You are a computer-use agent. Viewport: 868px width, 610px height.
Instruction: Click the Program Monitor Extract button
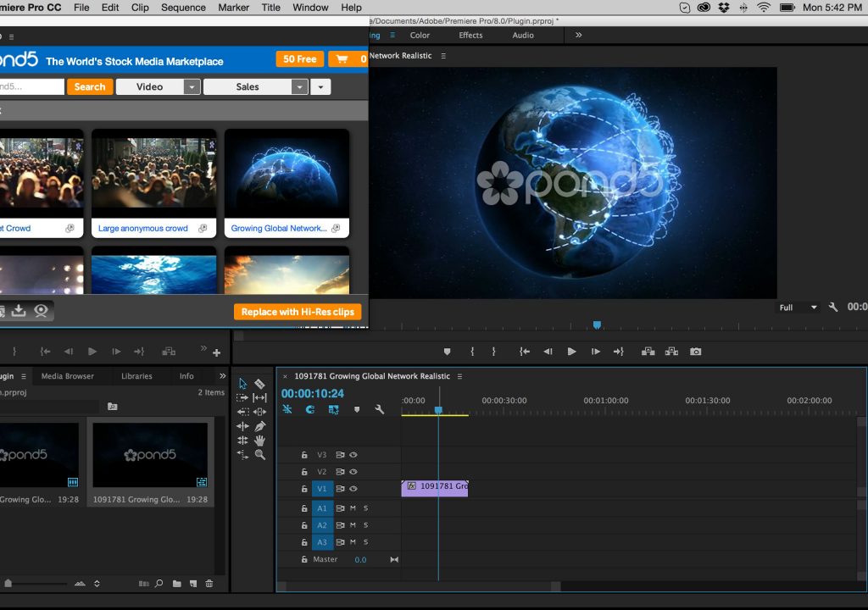(x=671, y=352)
